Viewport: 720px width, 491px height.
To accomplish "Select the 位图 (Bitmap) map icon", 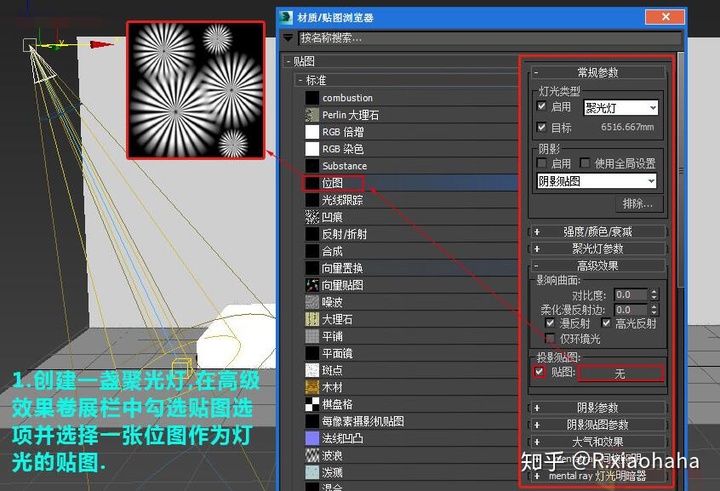I will click(x=312, y=183).
